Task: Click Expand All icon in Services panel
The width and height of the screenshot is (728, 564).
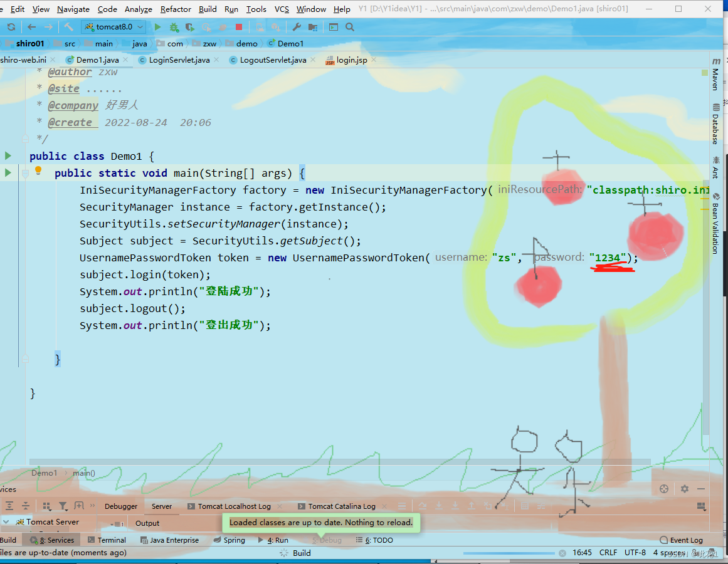Action: 9,506
